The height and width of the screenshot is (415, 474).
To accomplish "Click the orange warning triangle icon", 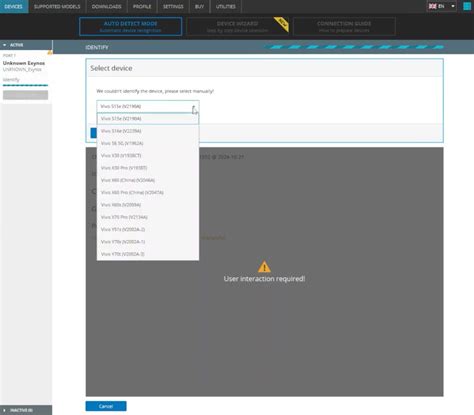I will (x=264, y=267).
